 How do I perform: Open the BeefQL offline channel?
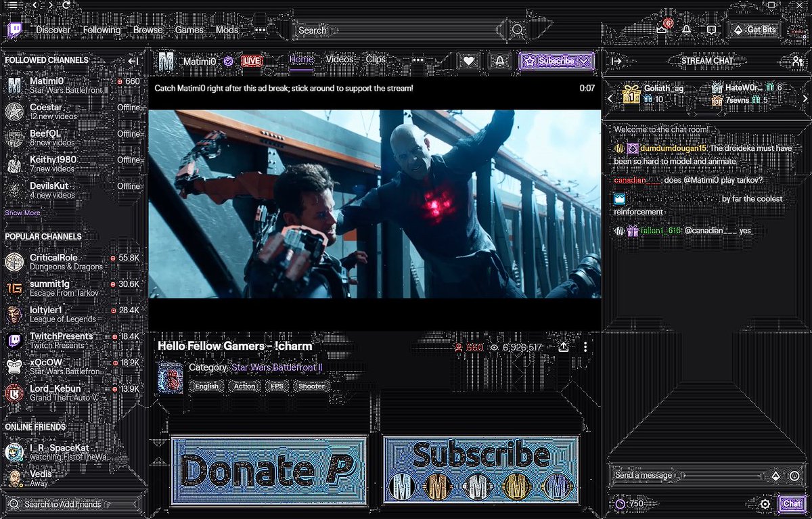(x=73, y=138)
